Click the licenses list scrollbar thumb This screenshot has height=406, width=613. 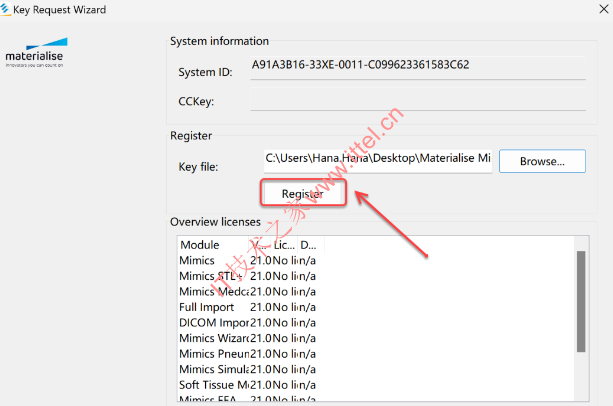[581, 301]
